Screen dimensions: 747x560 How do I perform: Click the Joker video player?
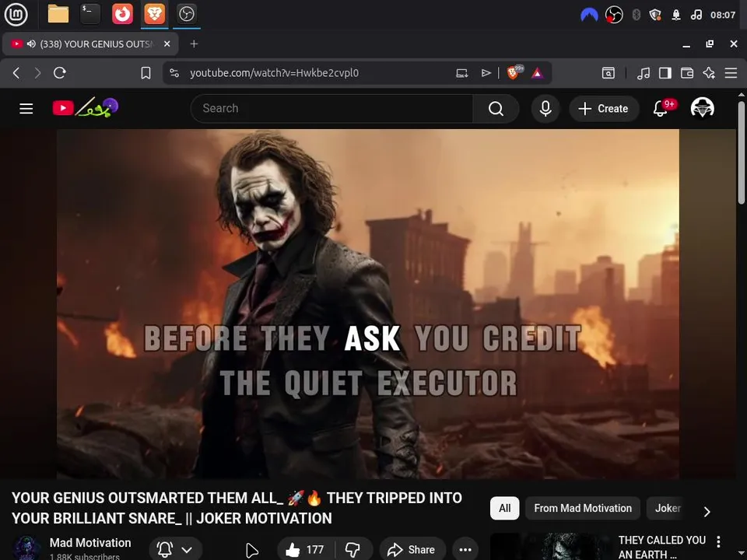368,304
